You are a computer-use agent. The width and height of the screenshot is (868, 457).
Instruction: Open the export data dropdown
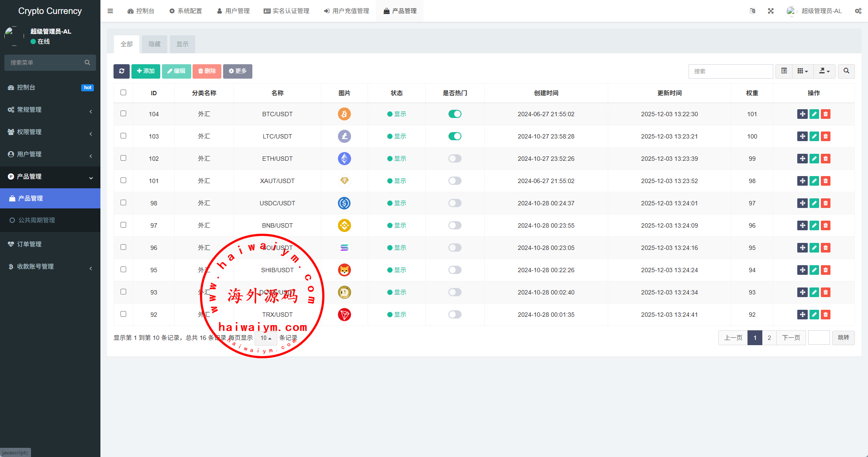click(824, 71)
